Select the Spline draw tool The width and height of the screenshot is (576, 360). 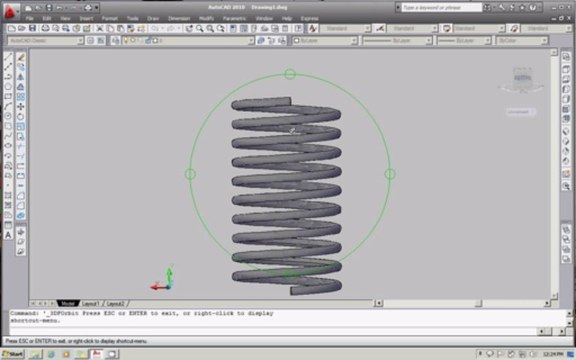tap(8, 136)
